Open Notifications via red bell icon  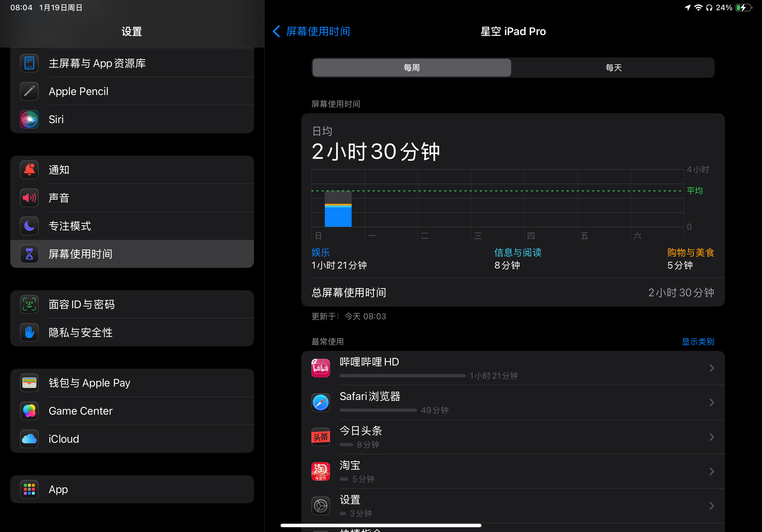coord(29,170)
